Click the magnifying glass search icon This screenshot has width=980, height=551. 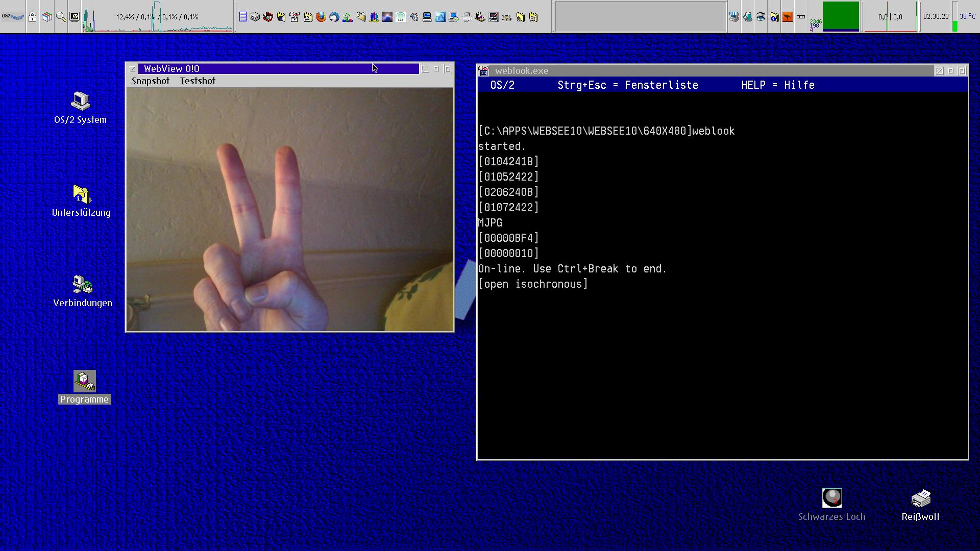point(61,17)
